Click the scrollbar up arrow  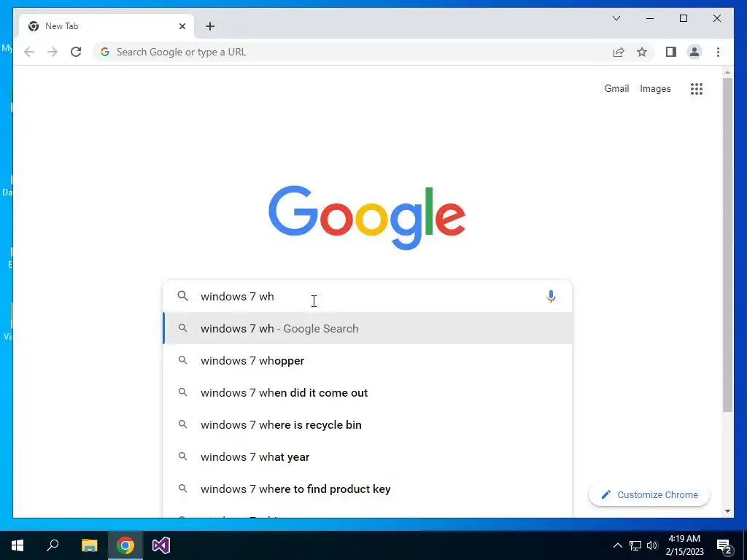click(727, 72)
